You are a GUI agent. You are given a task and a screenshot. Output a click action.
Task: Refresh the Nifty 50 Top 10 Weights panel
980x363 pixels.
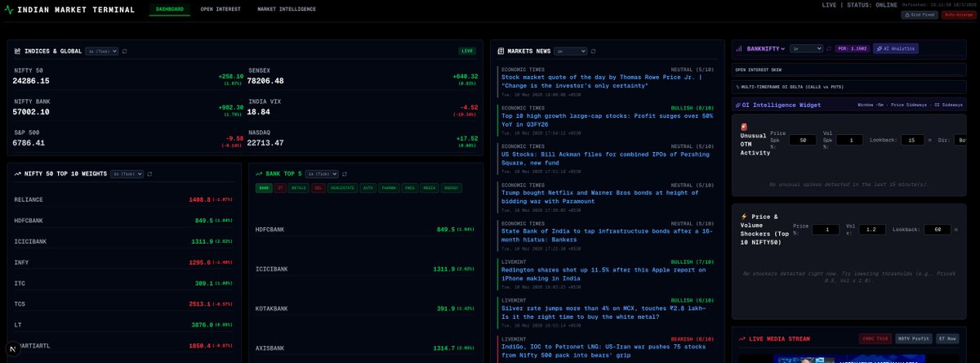(149, 173)
